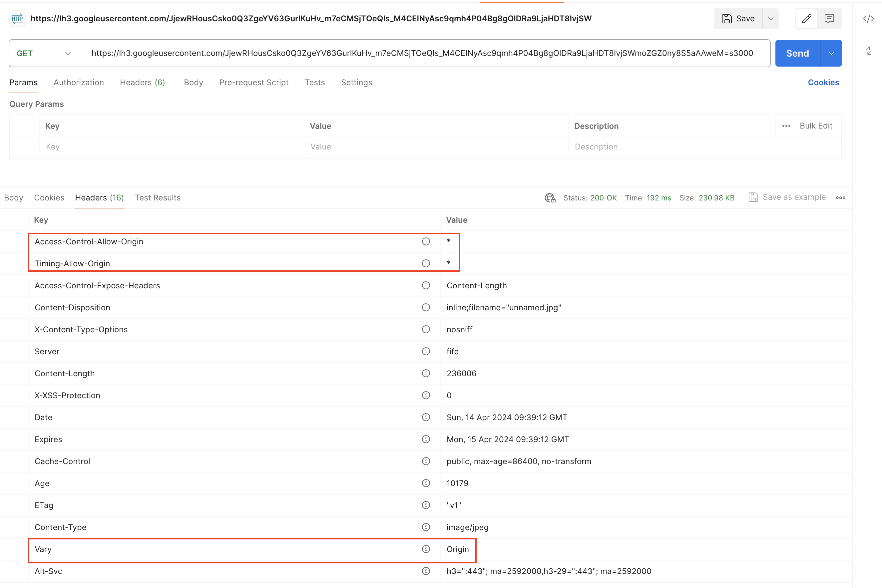Viewport: 882px width, 588px height.
Task: Open the Cookies manager link
Action: click(x=823, y=83)
